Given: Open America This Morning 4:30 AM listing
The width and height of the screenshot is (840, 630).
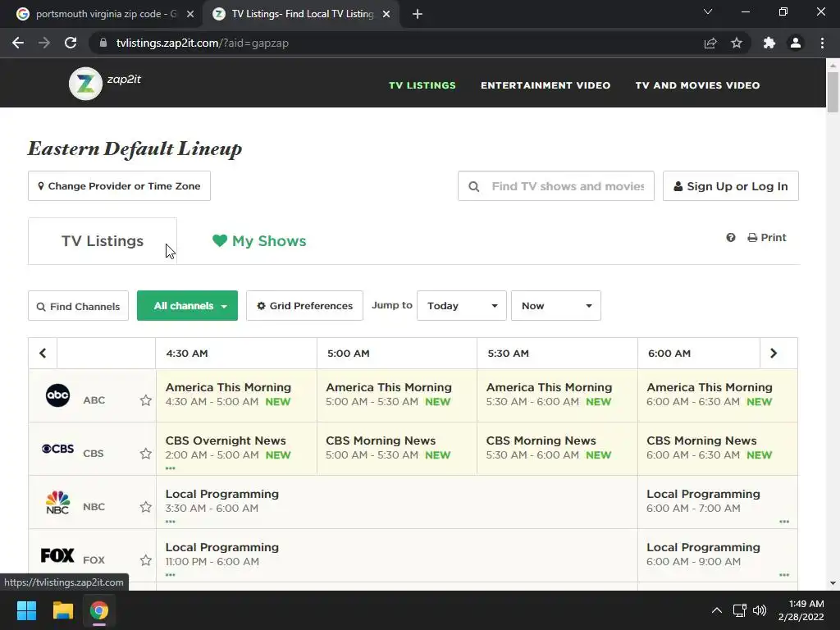Looking at the screenshot, I should tap(236, 395).
